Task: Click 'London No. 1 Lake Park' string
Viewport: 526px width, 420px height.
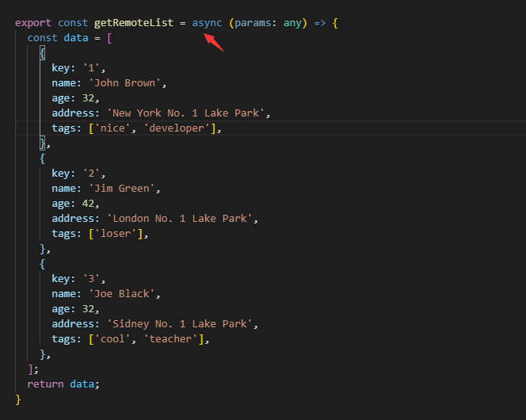Action: tap(180, 219)
